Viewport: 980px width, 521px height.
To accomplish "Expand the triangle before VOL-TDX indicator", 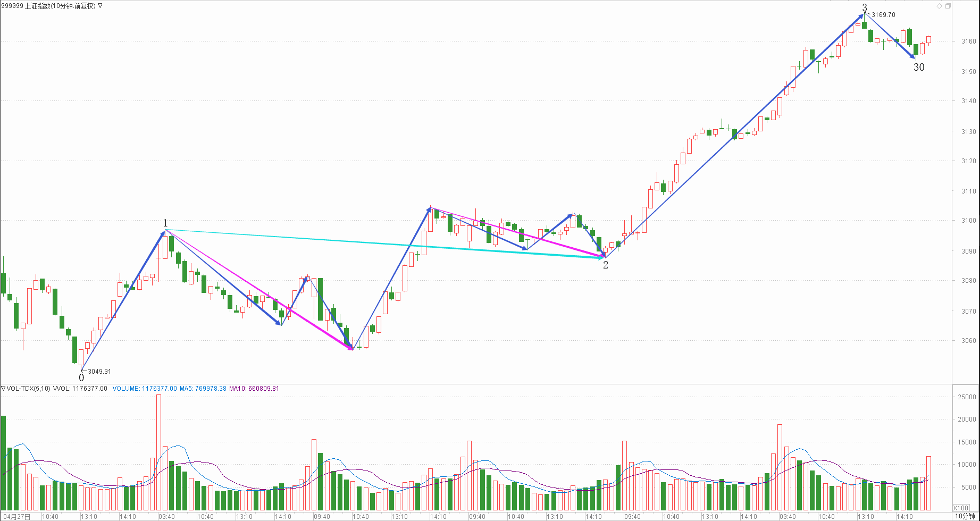I will coord(3,389).
